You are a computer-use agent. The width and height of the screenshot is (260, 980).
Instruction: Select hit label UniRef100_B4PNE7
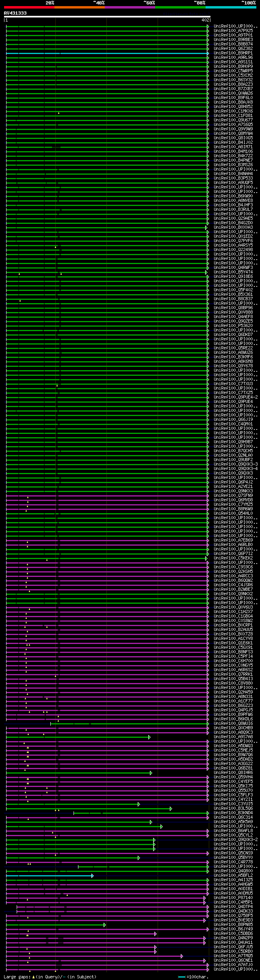click(233, 160)
